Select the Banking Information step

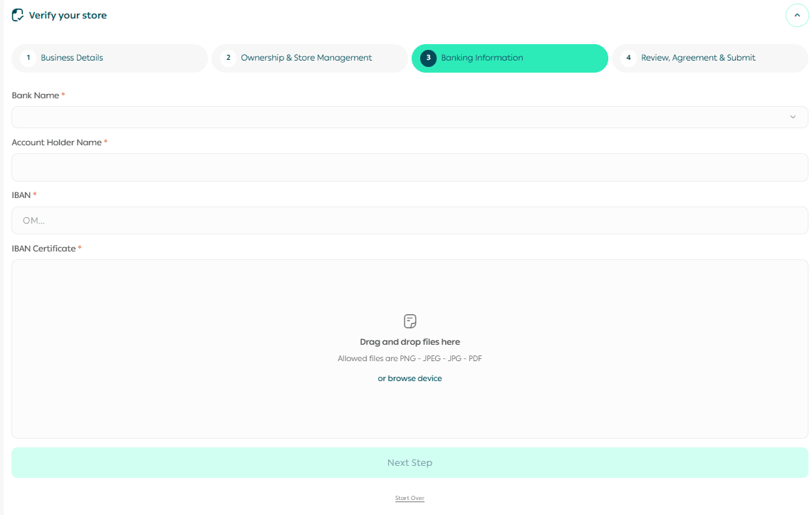tap(509, 58)
